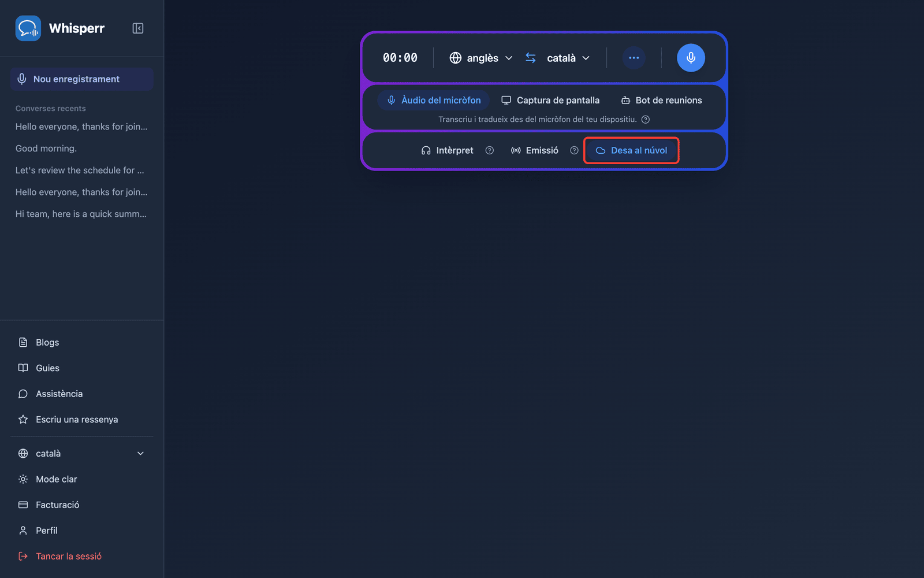Toggle Emissió broadcast mode

pyautogui.click(x=535, y=150)
